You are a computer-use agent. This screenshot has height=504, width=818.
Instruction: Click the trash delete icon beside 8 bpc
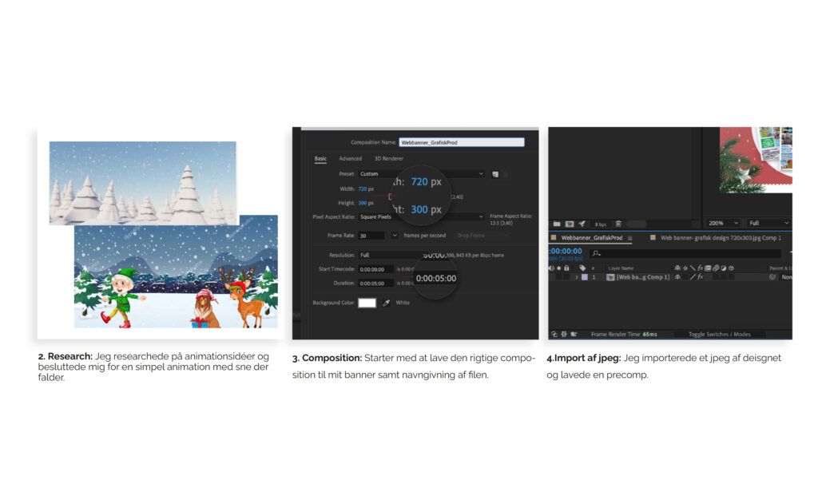click(x=618, y=224)
